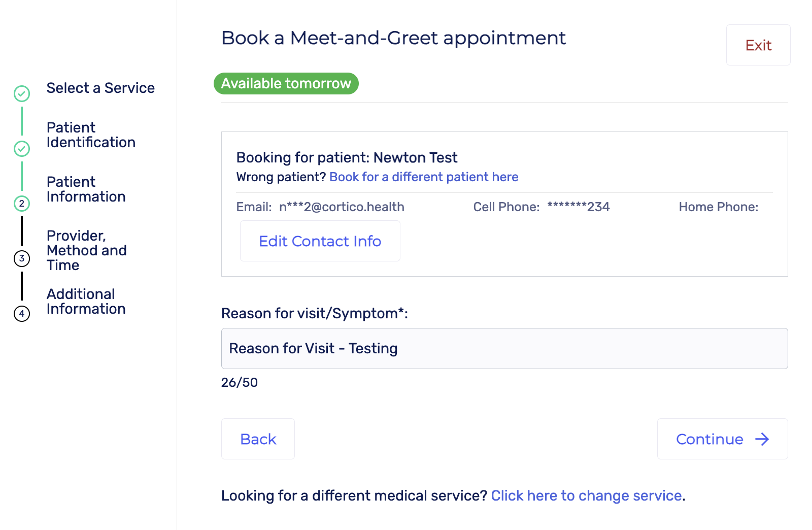Focus the Reason for visit input field

coord(504,348)
